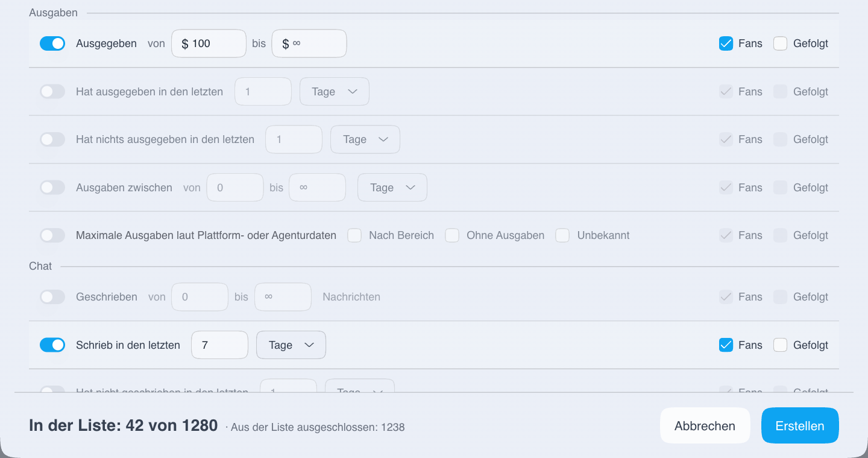Screen dimensions: 868x458
Task: Click number field in 'Hat nichts ausgegeben' row
Action: pyautogui.click(x=294, y=139)
